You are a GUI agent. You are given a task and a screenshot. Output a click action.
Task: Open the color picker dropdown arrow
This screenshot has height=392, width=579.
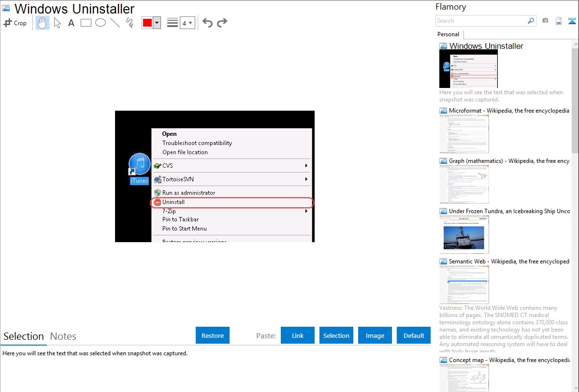(157, 23)
